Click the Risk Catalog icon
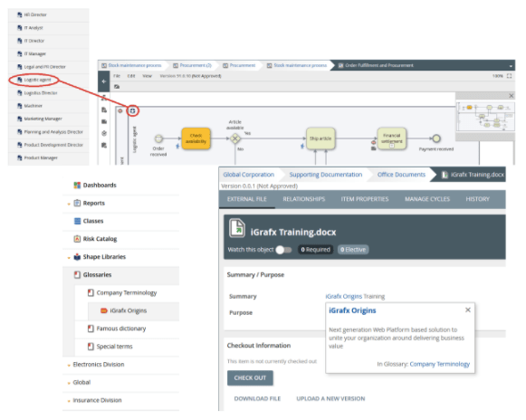The width and height of the screenshot is (526, 420). click(77, 239)
